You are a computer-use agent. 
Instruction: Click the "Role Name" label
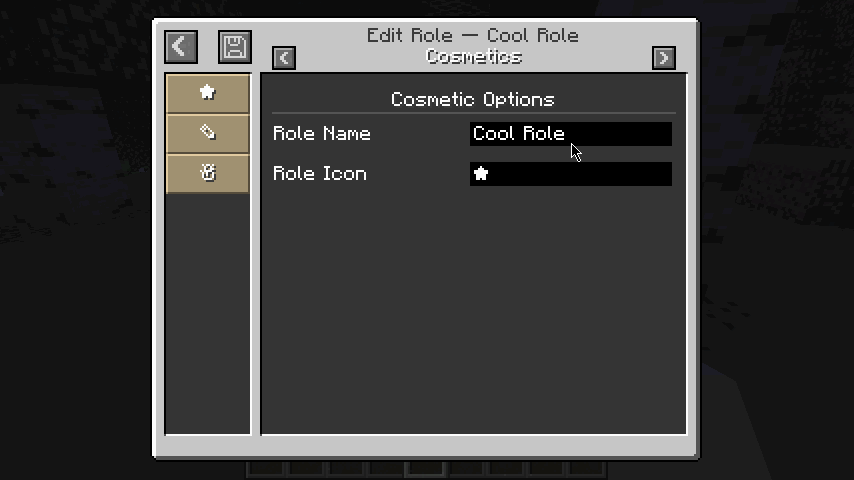click(321, 134)
